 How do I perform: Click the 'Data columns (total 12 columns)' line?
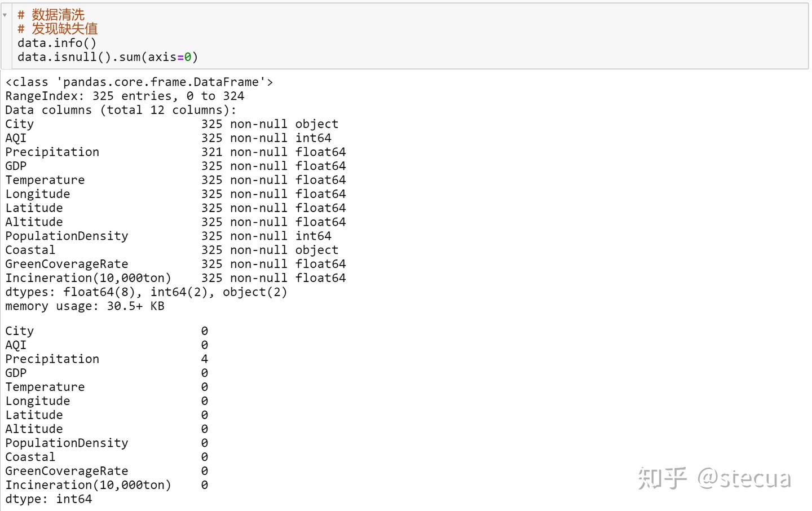pyautogui.click(x=121, y=110)
